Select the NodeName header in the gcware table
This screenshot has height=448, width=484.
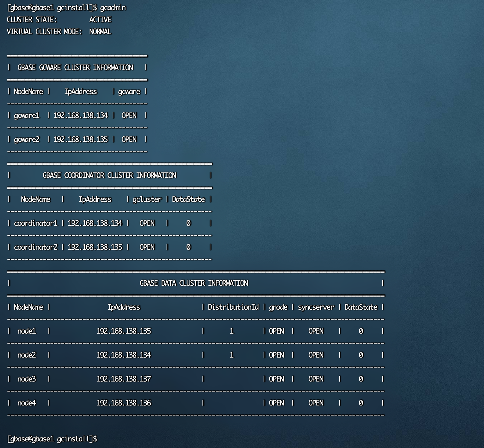pos(28,92)
